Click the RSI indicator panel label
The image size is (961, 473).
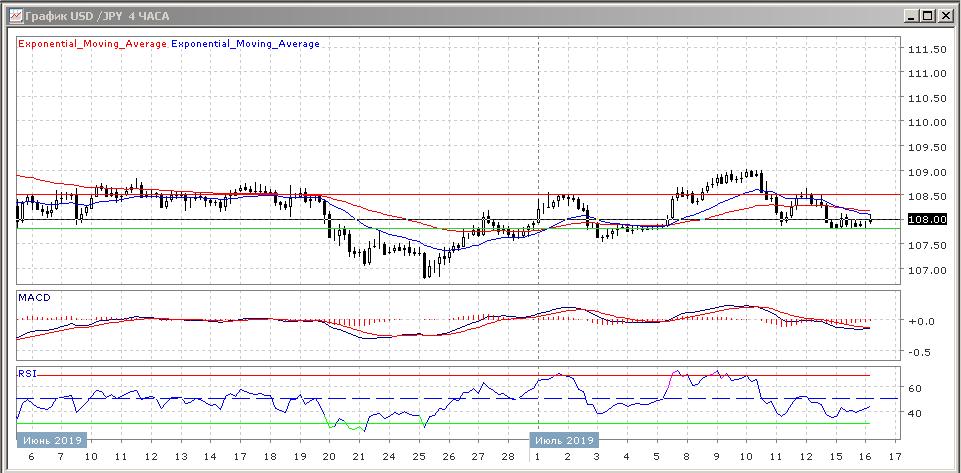pyautogui.click(x=27, y=373)
